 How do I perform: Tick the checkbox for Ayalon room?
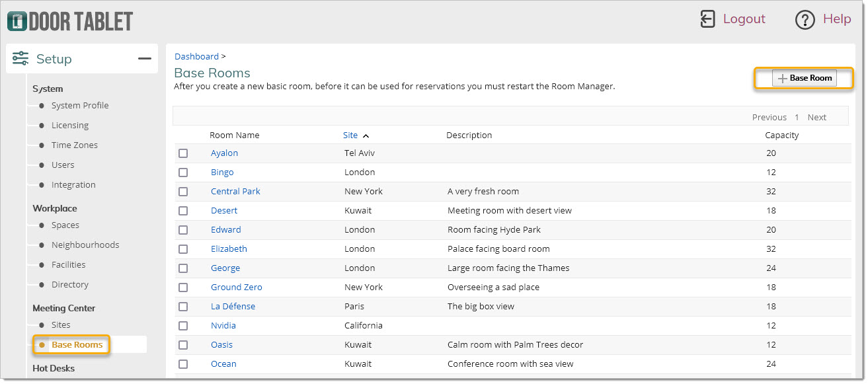tap(183, 153)
